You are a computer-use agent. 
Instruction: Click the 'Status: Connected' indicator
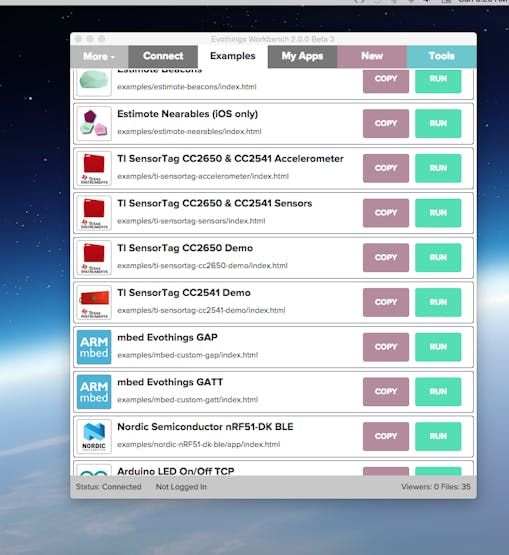[108, 487]
